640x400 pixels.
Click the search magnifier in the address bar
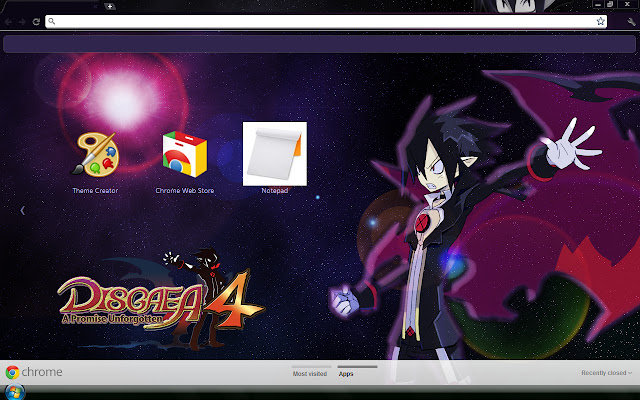point(52,21)
